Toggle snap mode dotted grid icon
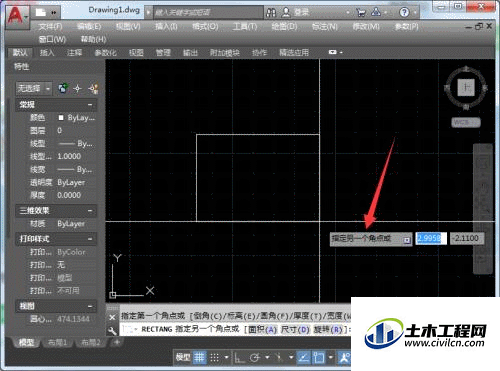This screenshot has height=371, width=500. click(214, 358)
